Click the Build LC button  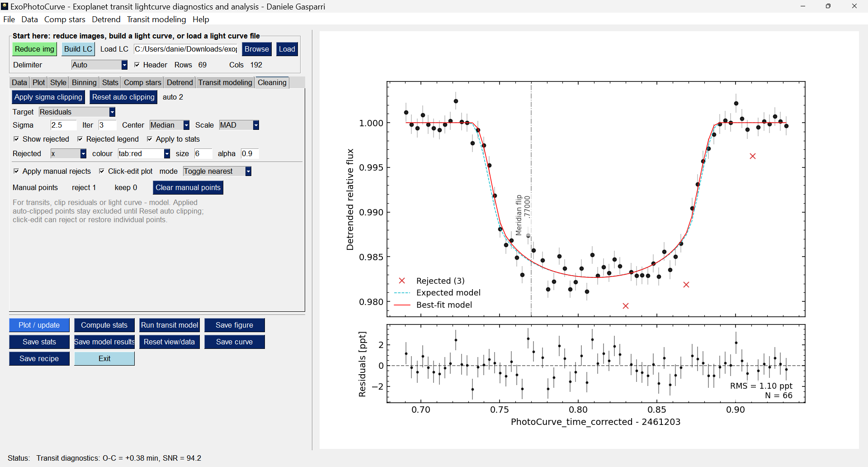tap(78, 49)
